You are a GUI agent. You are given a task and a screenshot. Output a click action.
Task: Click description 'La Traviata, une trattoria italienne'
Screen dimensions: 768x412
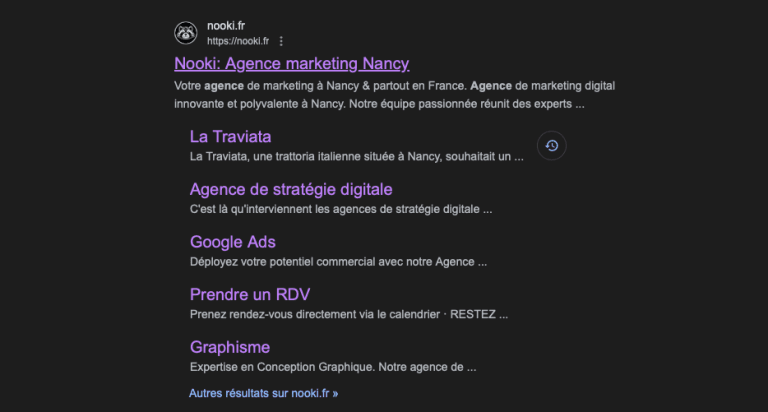tap(357, 157)
